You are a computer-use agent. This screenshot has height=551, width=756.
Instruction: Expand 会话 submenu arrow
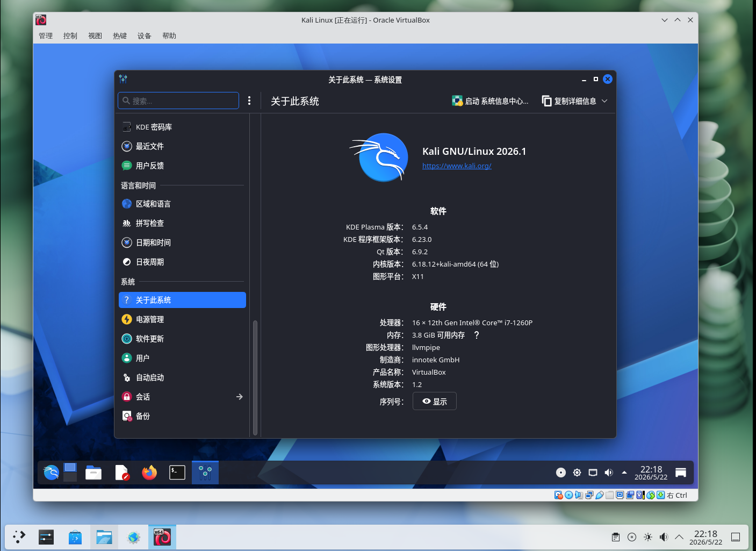[240, 397]
